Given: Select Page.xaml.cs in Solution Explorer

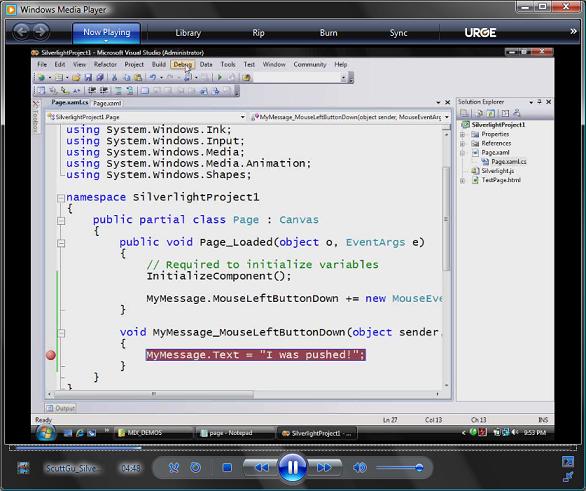Looking at the screenshot, I should coord(508,162).
